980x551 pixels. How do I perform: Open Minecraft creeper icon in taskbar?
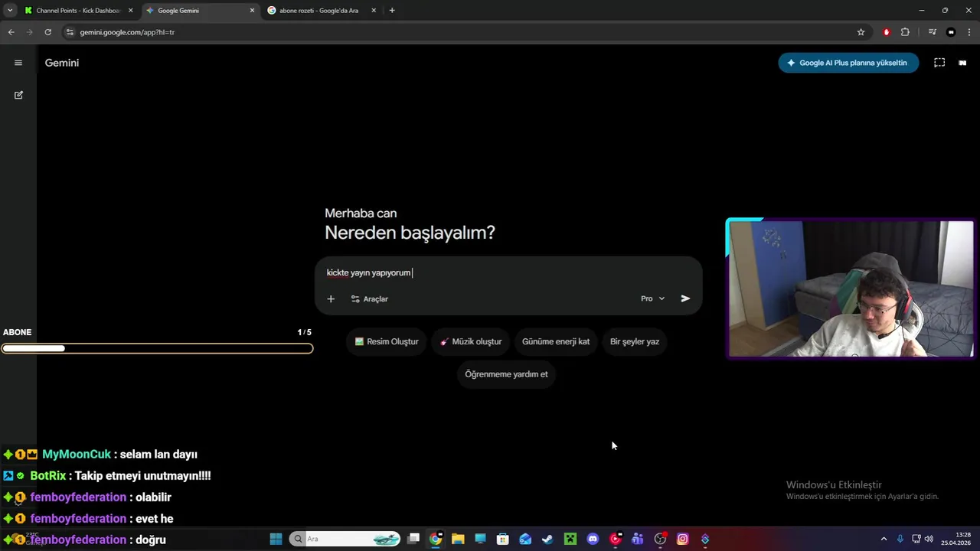click(x=570, y=539)
